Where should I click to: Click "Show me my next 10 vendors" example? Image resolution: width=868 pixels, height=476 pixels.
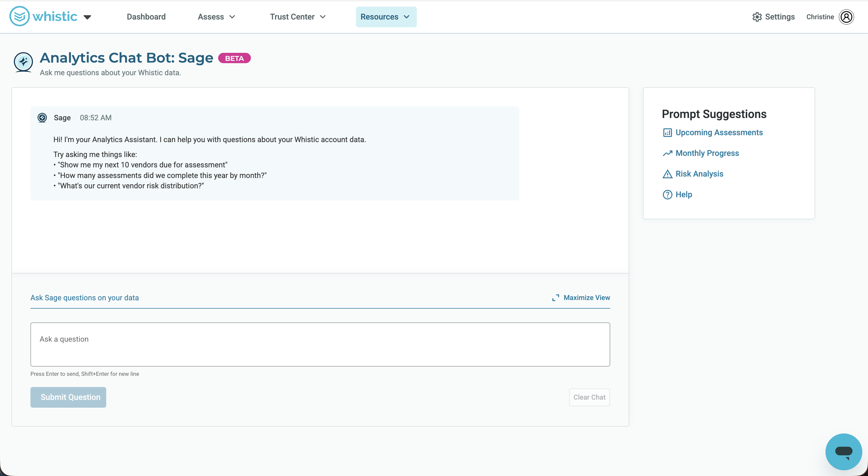[143, 165]
